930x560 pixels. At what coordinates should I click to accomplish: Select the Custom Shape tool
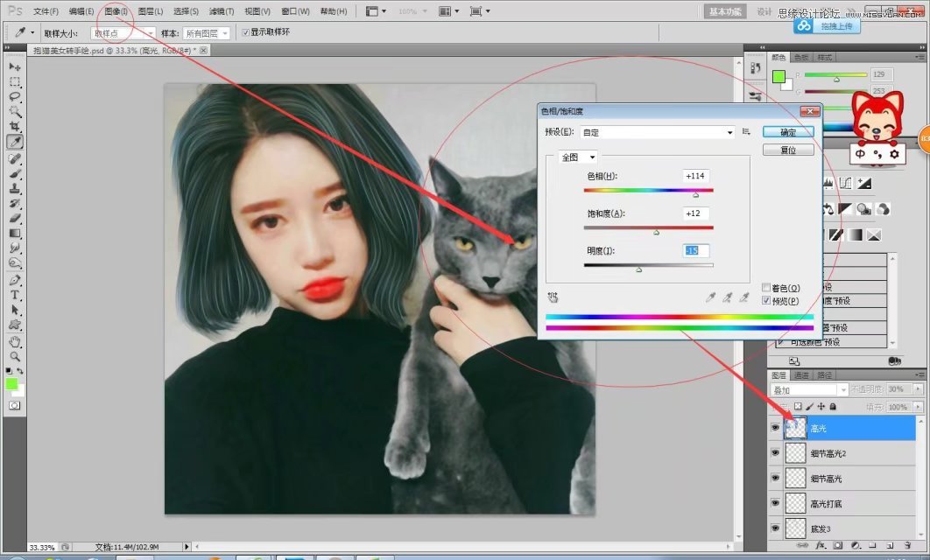[x=15, y=325]
